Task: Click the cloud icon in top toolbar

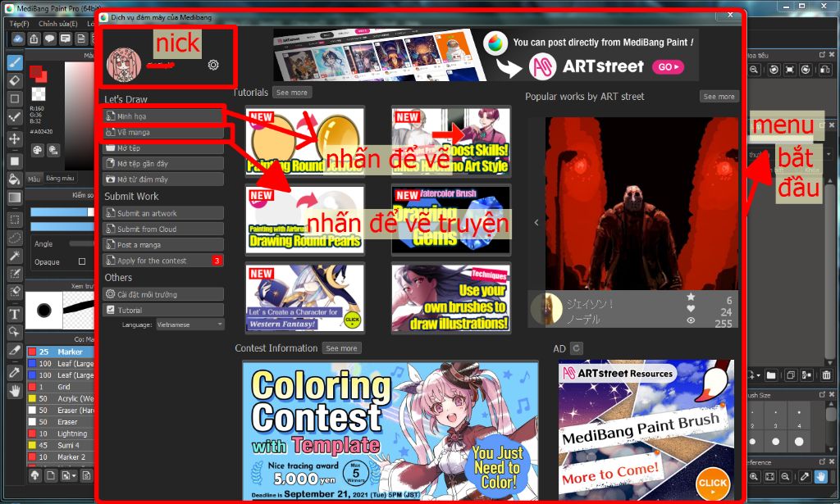Action: point(18,39)
